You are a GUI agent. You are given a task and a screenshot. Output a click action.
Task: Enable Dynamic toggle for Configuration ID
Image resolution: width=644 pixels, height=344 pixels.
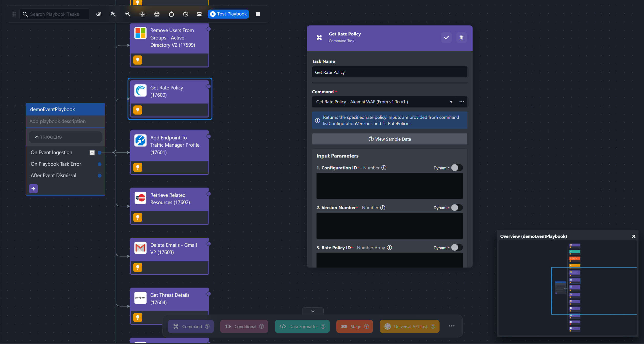coord(457,168)
